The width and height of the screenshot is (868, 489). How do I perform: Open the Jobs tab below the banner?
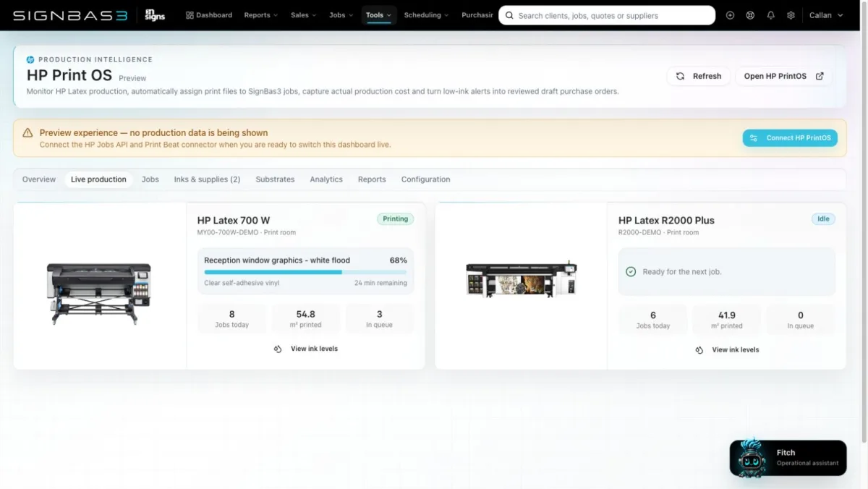click(x=150, y=179)
